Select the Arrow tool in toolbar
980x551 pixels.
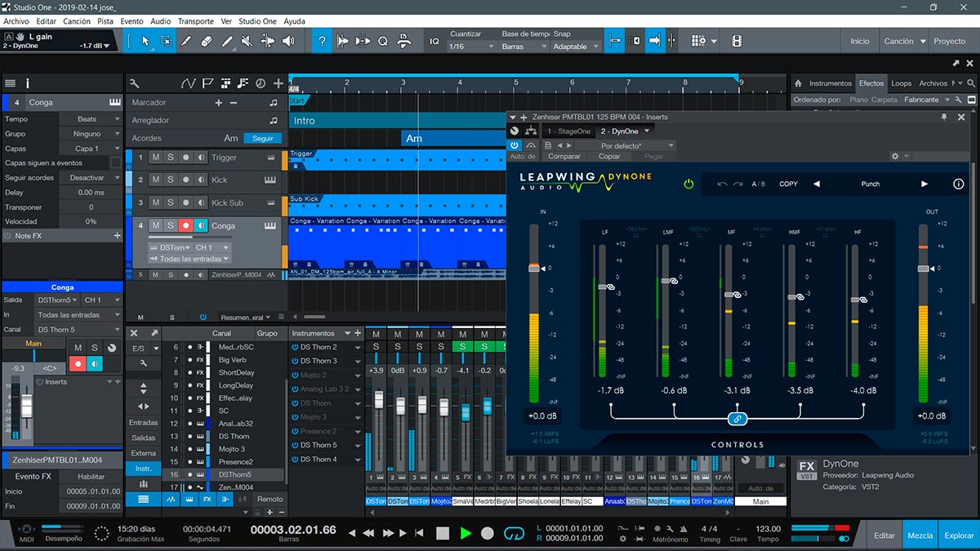(x=145, y=40)
